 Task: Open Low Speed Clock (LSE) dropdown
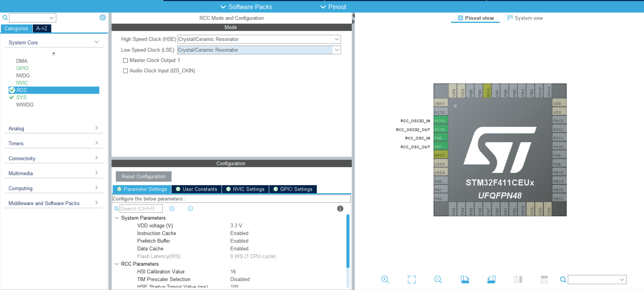337,50
